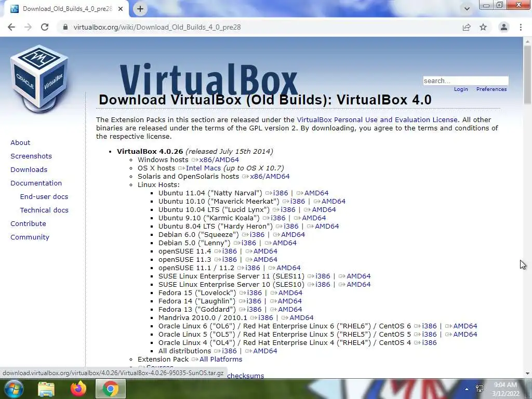Download SLES11 AMD64 package
Screen dimensions: 532x399
[358, 276]
